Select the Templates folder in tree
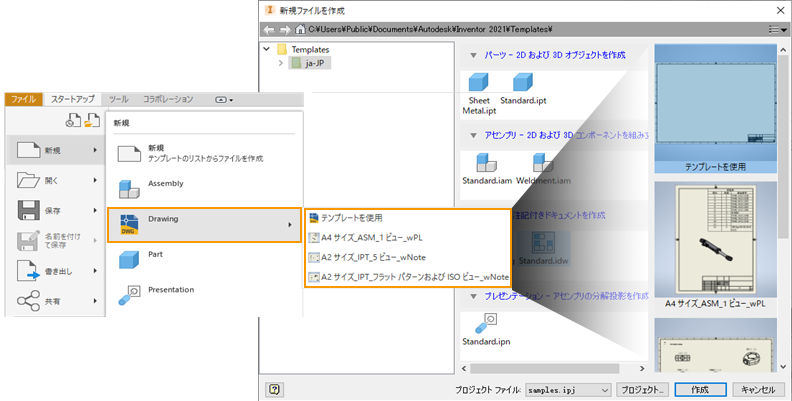792x401 pixels. (x=304, y=49)
